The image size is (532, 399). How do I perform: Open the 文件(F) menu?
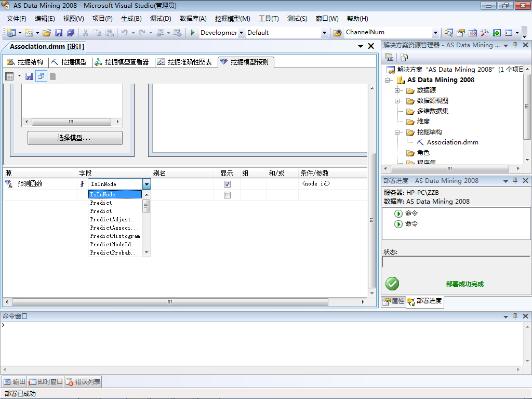click(x=16, y=19)
